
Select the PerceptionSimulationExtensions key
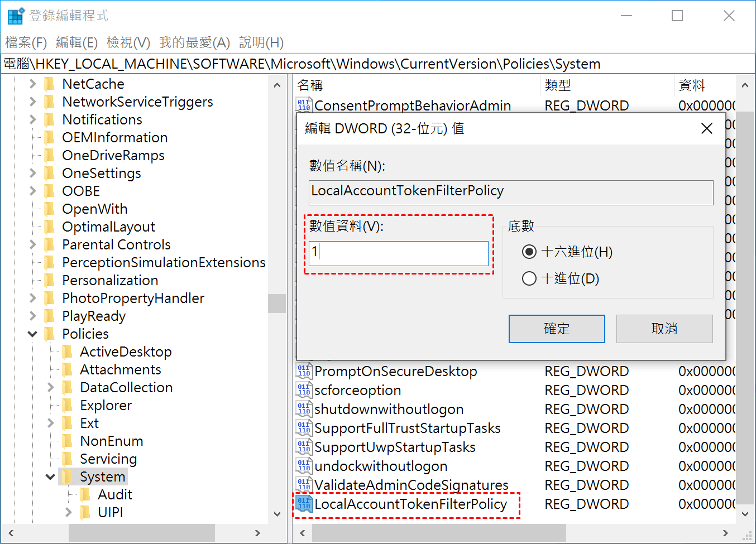(x=164, y=262)
